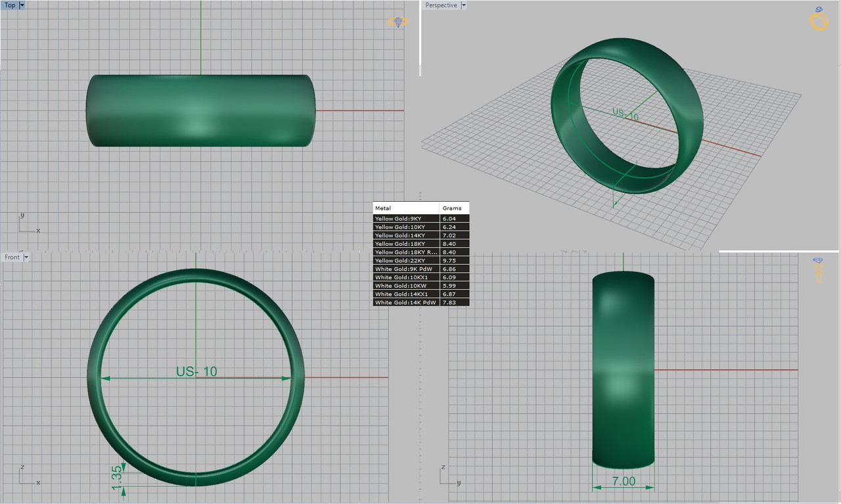841x504 pixels.
Task: Select the Yellow Gold:14KY row
Action: pyautogui.click(x=421, y=235)
